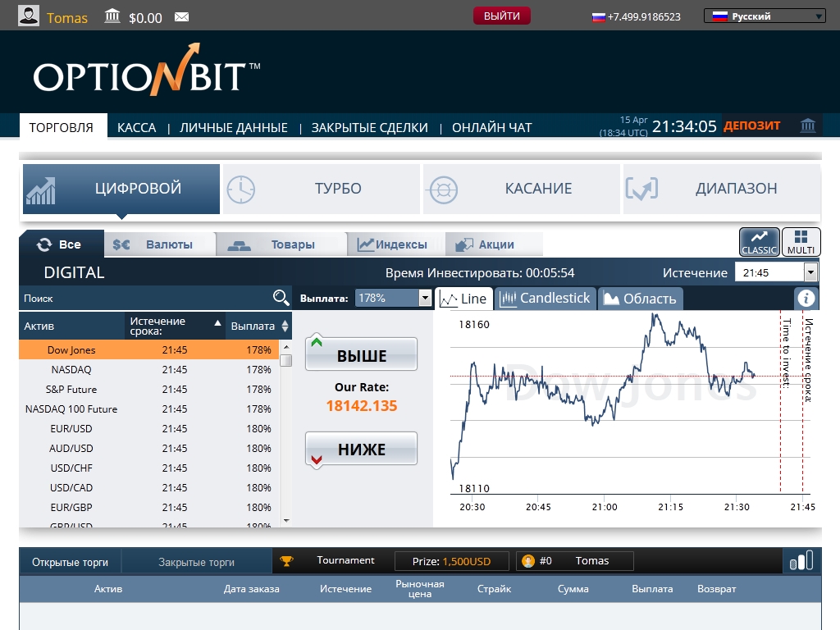Screen dimensions: 840x630
Task: Click the tournament trophy icon
Action: coord(286,561)
